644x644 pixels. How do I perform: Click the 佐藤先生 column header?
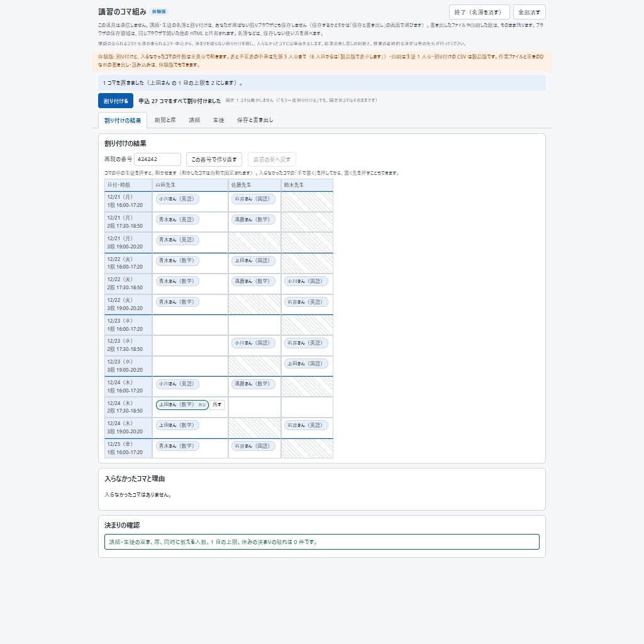255,186
